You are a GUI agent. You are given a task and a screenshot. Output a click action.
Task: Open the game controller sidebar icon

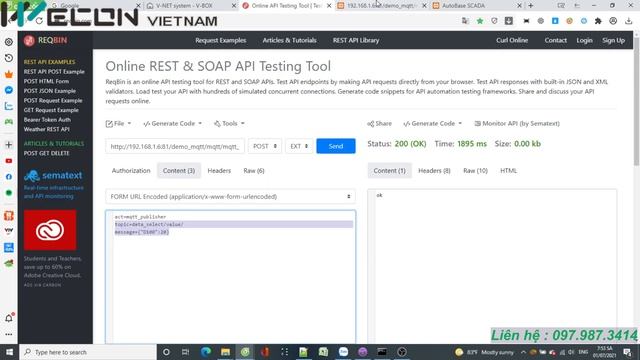[x=9, y=122]
